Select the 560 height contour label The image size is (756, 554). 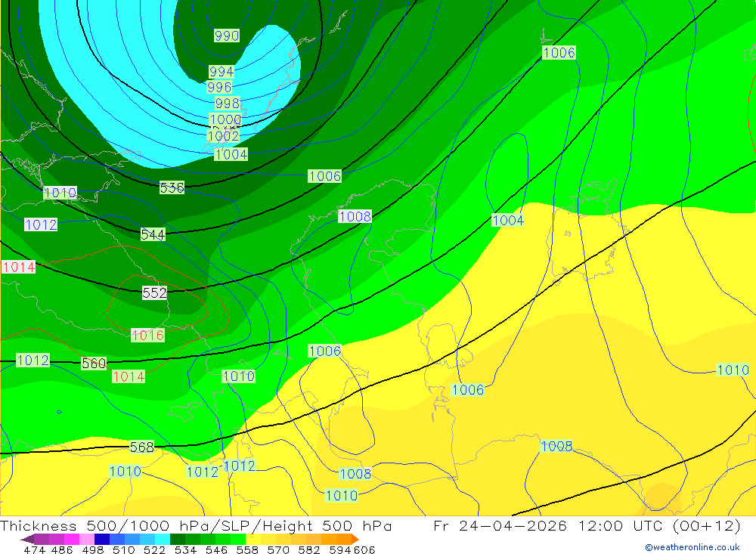[94, 363]
